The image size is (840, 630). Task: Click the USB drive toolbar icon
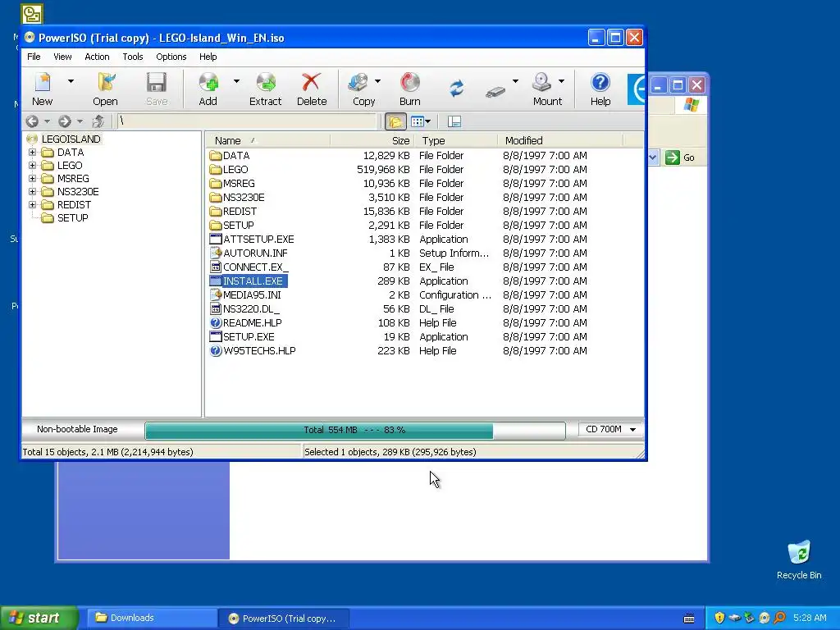coord(495,92)
